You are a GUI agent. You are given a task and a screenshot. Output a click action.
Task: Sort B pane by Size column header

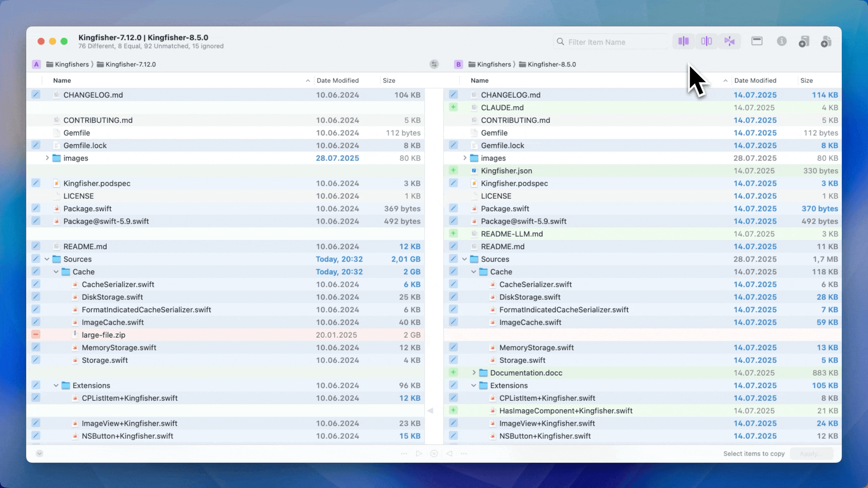tap(819, 80)
